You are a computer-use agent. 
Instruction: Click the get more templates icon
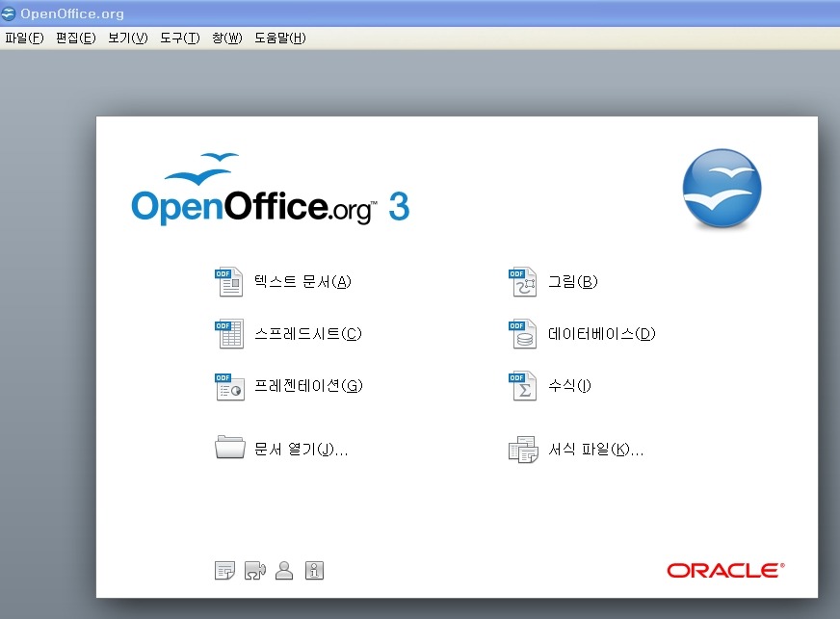click(x=224, y=571)
